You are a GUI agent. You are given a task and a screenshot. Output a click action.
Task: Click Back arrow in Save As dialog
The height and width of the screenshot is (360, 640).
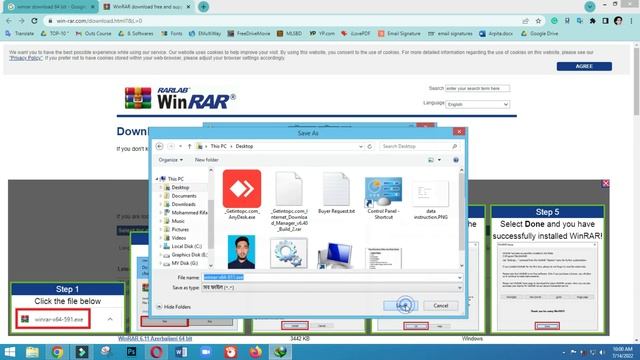160,146
